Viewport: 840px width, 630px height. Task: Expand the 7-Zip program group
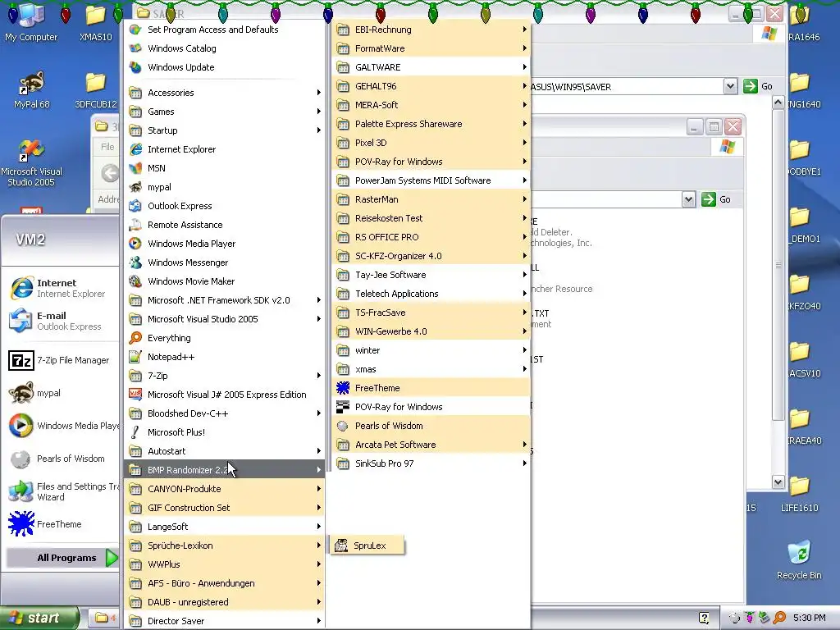click(225, 376)
